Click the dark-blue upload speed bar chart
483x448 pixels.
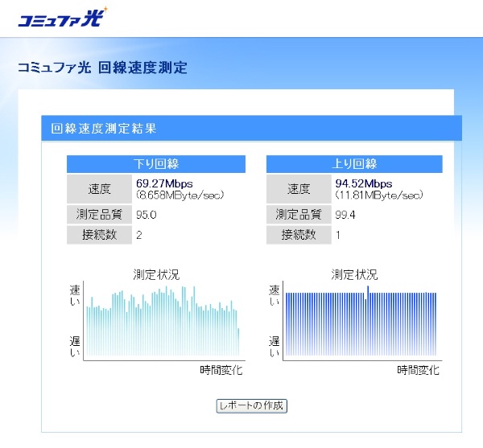[x=361, y=321]
